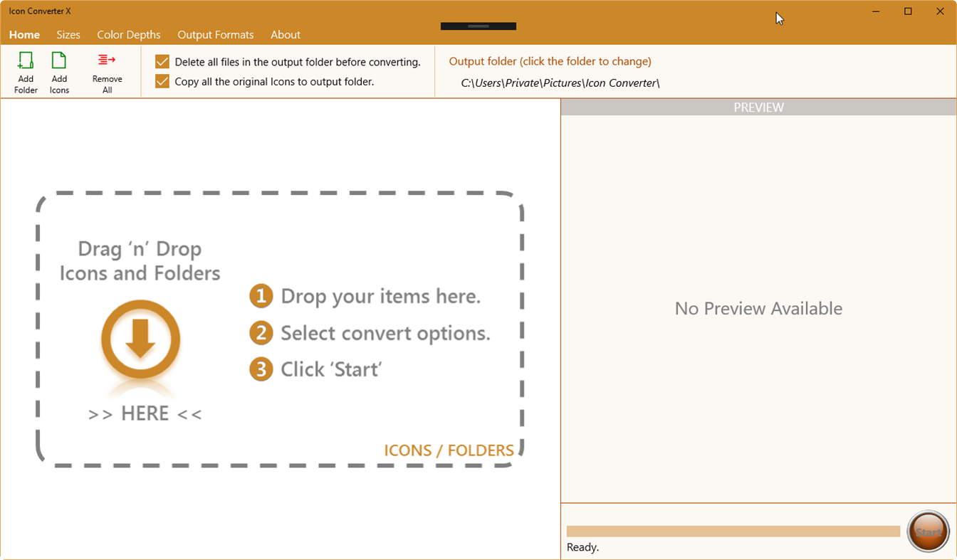Open the Color Depths menu
957x560 pixels.
point(129,34)
